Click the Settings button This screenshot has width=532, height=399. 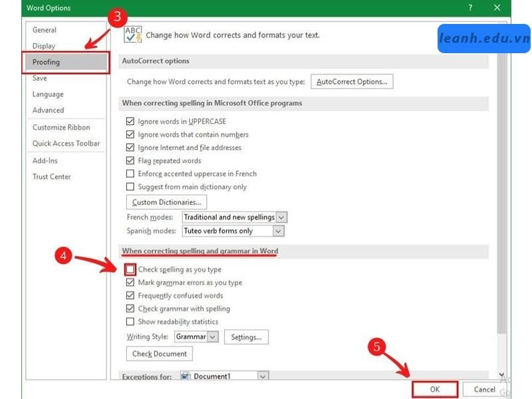tap(246, 337)
